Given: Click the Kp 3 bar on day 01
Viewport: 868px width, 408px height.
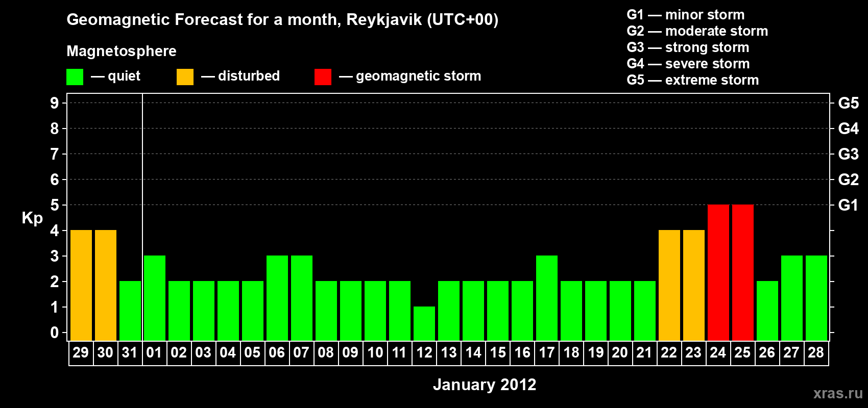Looking at the screenshot, I should [155, 298].
